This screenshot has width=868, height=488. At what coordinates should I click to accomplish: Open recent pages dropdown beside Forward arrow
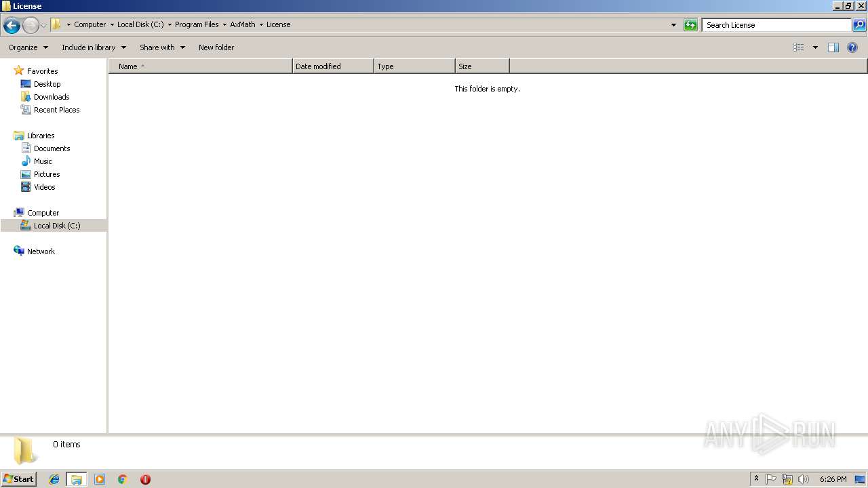(x=44, y=26)
